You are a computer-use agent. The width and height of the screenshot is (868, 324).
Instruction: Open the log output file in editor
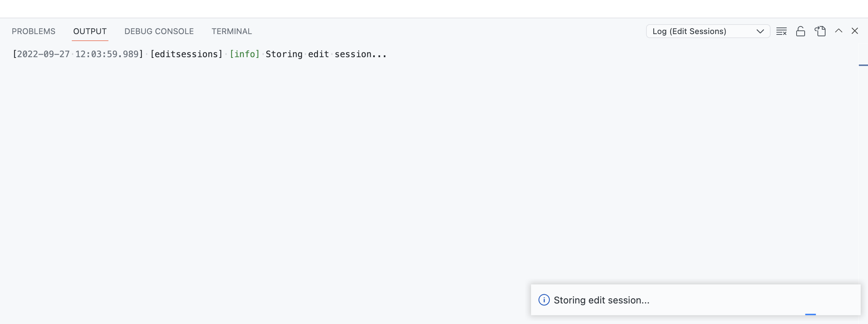820,31
